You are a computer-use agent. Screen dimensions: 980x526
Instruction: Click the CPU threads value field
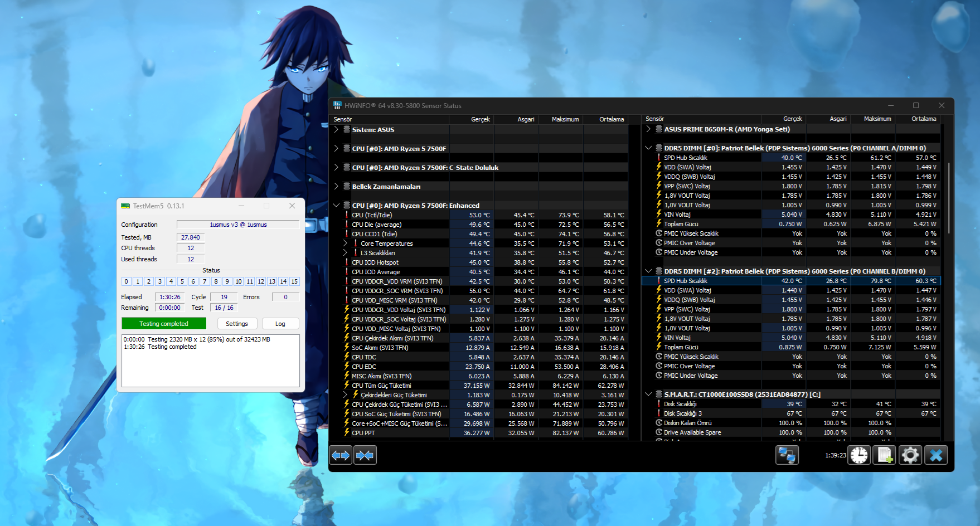191,248
